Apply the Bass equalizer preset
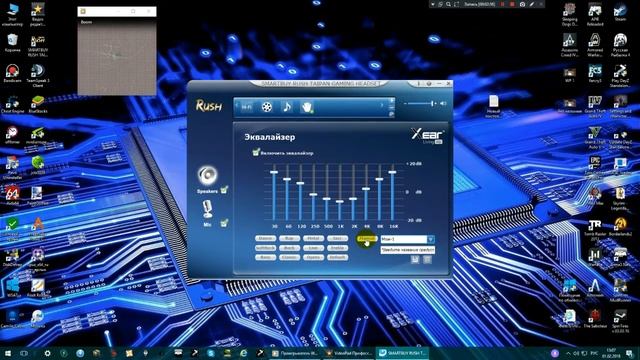Viewport: 640px width, 360px height. coord(265,258)
